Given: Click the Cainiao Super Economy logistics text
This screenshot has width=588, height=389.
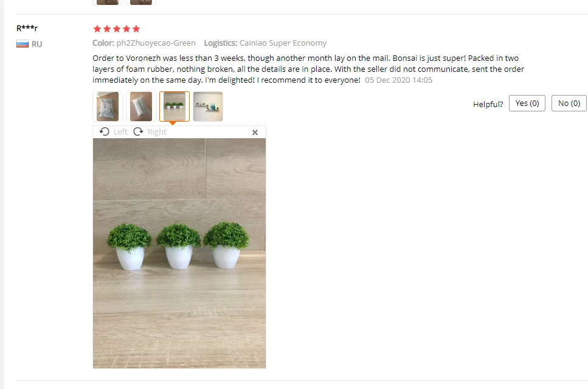Looking at the screenshot, I should tap(283, 43).
